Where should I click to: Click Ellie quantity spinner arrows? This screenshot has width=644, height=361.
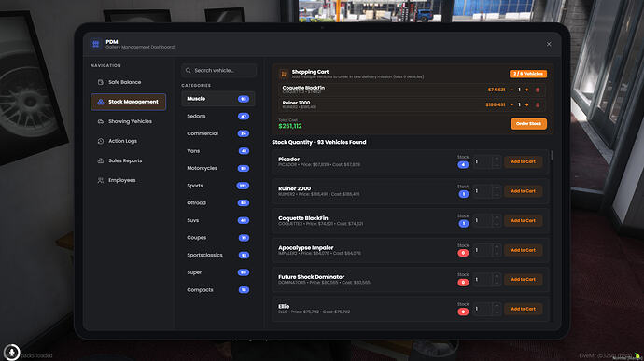point(497,309)
